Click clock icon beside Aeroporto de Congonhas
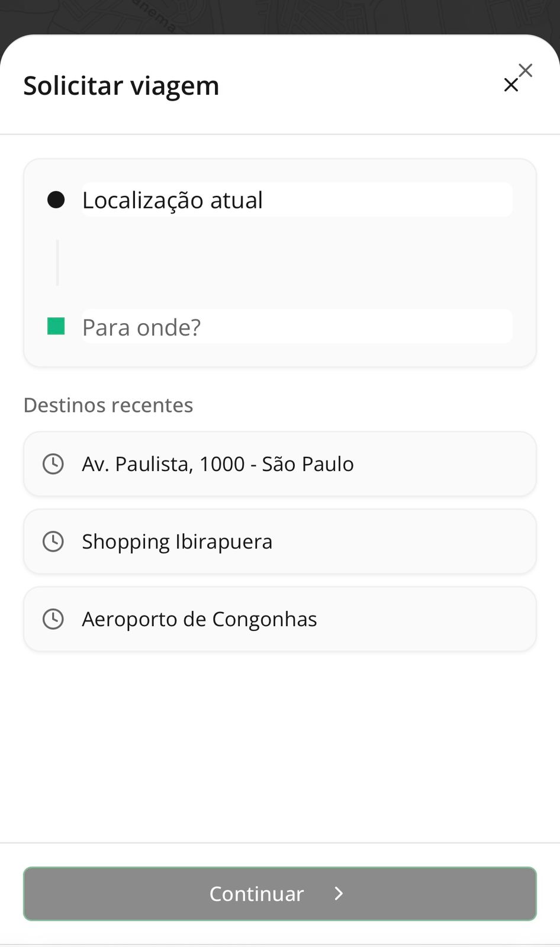 click(53, 619)
